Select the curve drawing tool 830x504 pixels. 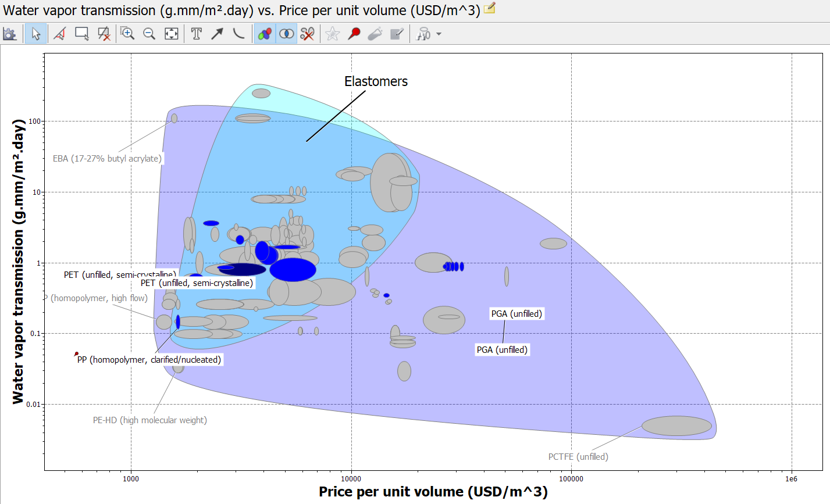pos(238,34)
